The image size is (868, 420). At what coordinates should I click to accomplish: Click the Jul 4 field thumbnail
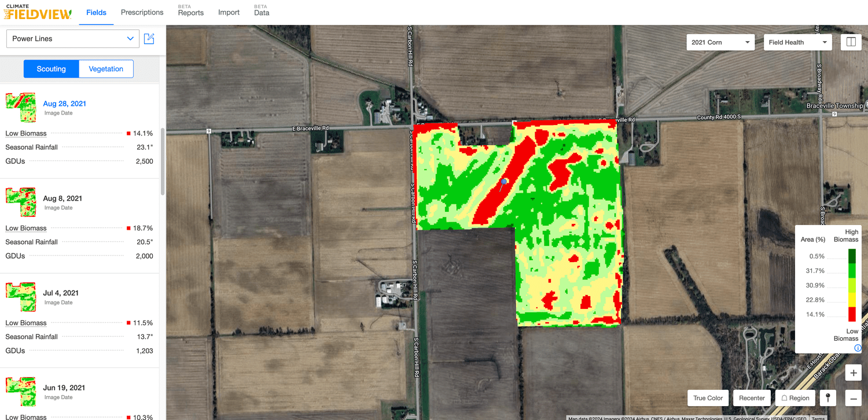[x=21, y=297]
